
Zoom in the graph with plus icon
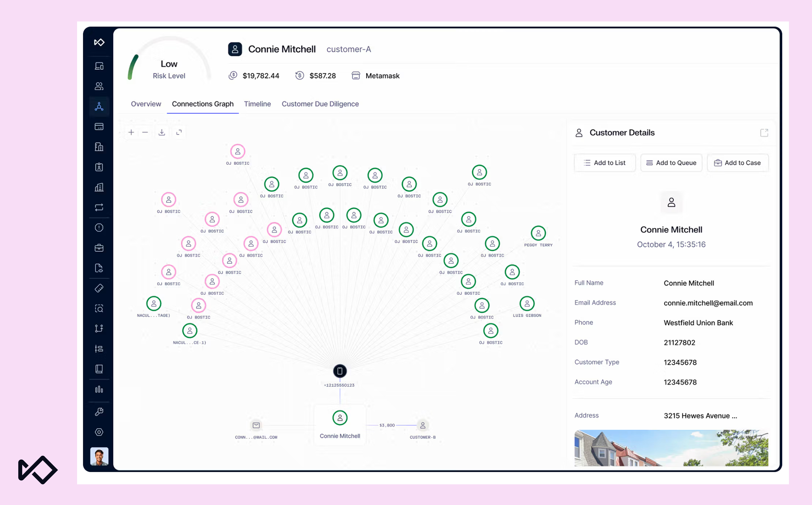tap(131, 133)
